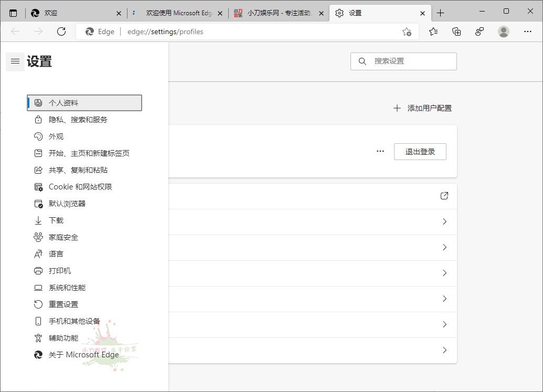543x392 pixels.
Task: Click the browser profile avatar icon
Action: (504, 31)
